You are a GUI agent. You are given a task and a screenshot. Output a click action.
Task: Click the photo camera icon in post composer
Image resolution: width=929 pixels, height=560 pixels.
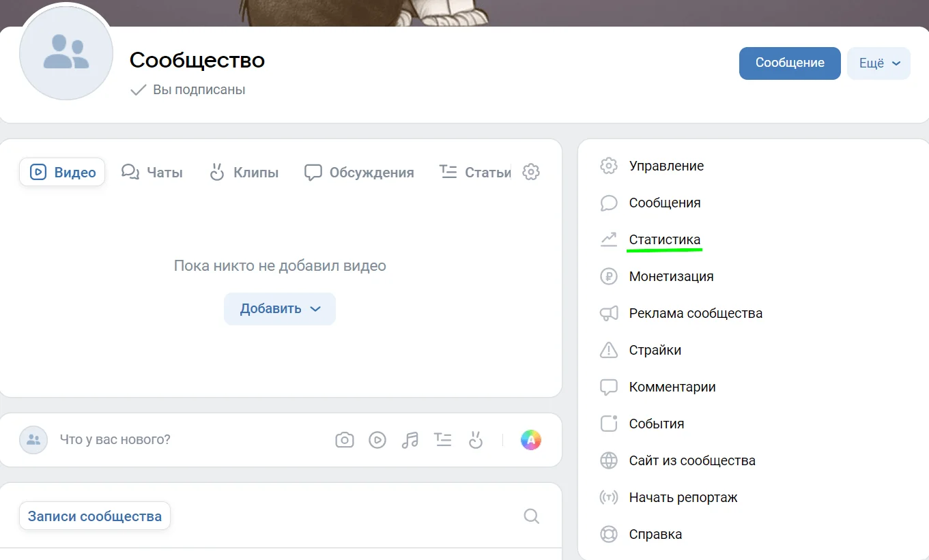tap(345, 440)
